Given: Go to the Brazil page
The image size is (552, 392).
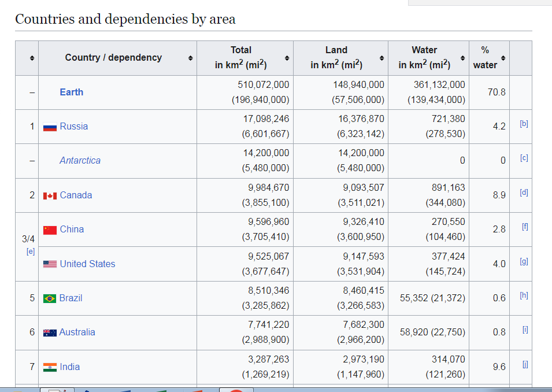Looking at the screenshot, I should (71, 298).
